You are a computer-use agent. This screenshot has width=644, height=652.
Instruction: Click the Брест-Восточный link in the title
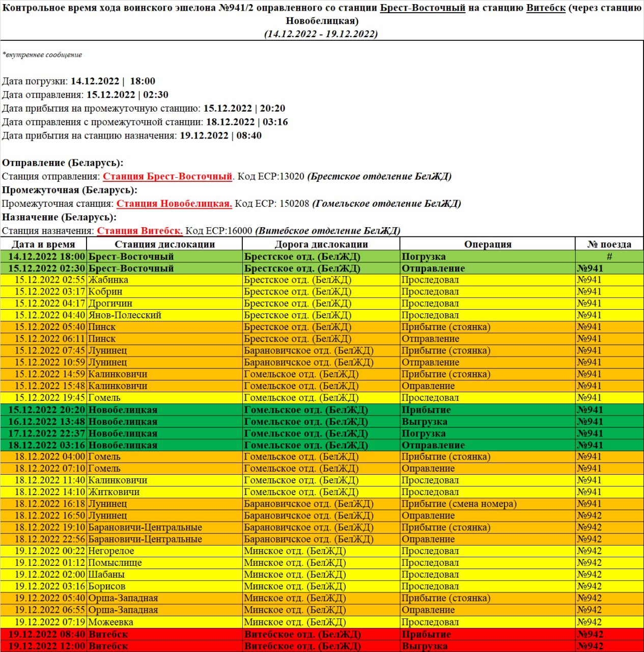click(x=419, y=8)
